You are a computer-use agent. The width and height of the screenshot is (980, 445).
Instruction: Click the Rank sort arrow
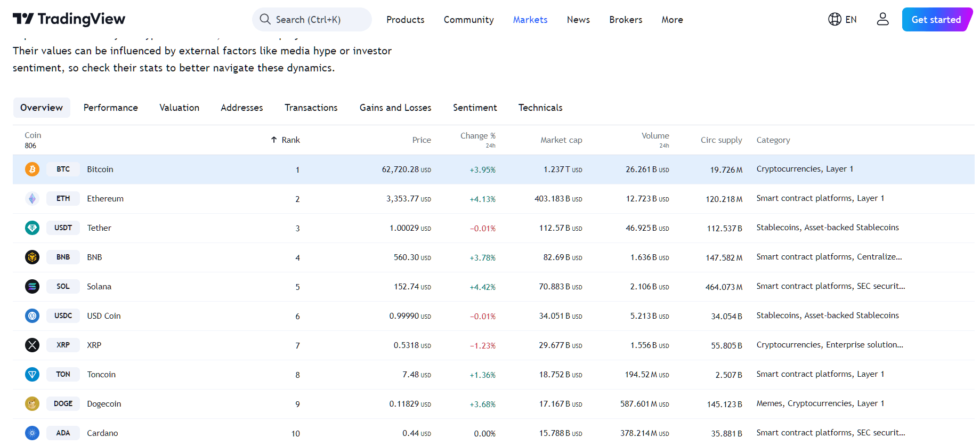tap(274, 140)
